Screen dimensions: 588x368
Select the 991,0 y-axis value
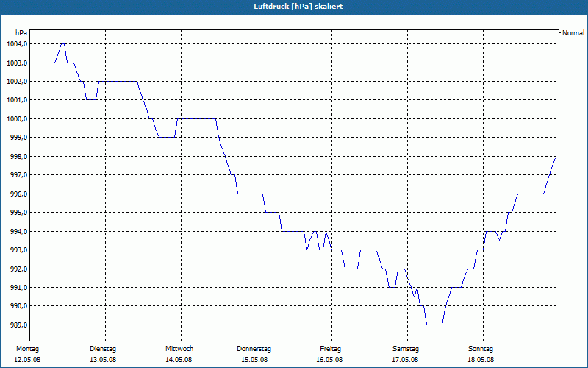pyautogui.click(x=18, y=288)
